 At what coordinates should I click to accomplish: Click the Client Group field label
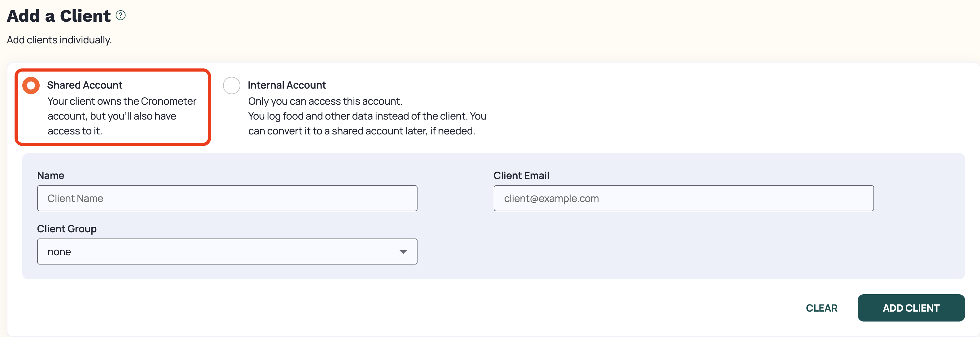pos(67,229)
